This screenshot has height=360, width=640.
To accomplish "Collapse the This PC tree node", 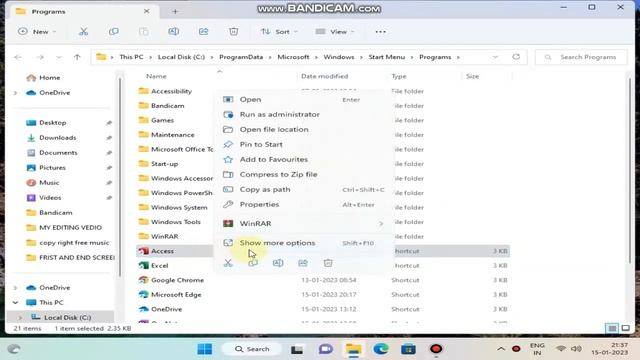I will (x=16, y=302).
